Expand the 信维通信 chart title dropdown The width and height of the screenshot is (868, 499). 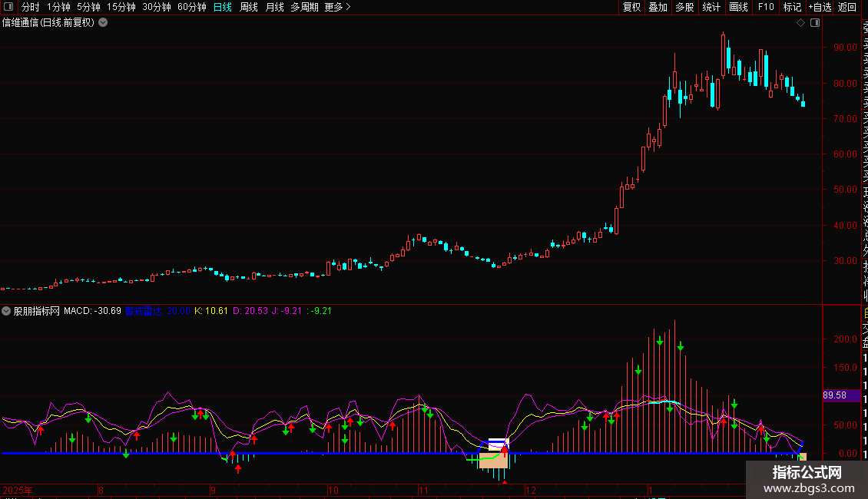click(104, 22)
